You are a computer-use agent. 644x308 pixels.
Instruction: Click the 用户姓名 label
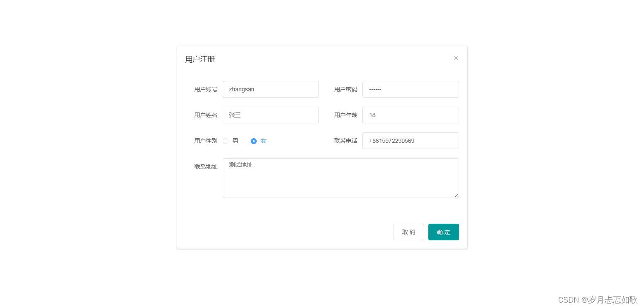point(206,115)
